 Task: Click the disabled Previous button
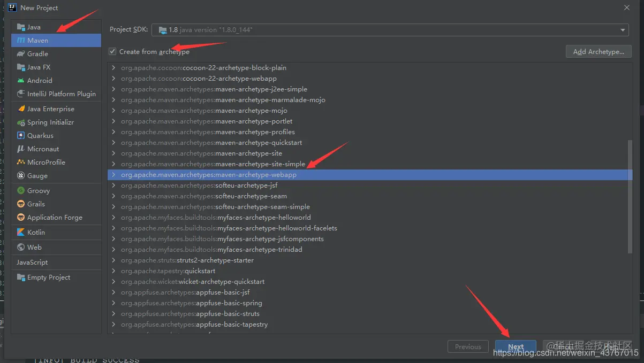(468, 346)
